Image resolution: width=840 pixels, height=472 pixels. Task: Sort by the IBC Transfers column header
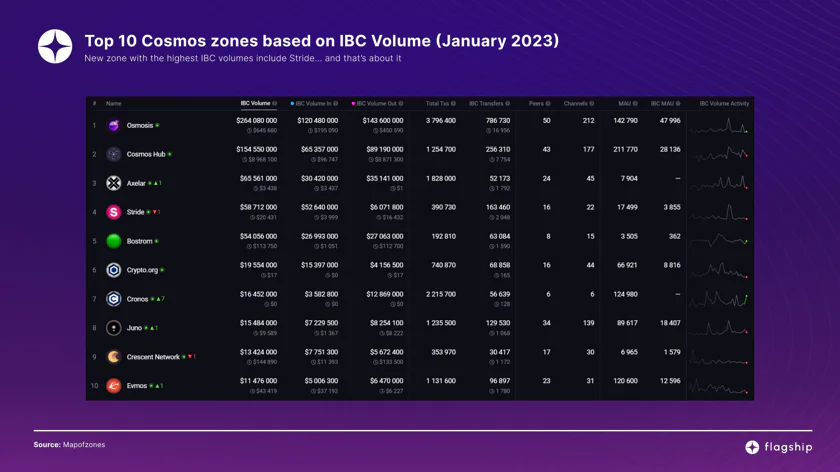pos(486,103)
